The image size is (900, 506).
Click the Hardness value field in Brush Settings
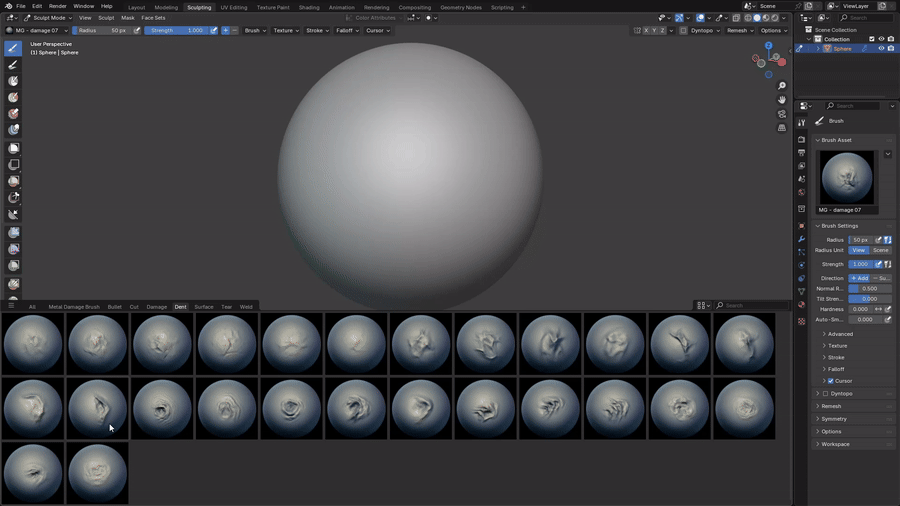(x=860, y=309)
